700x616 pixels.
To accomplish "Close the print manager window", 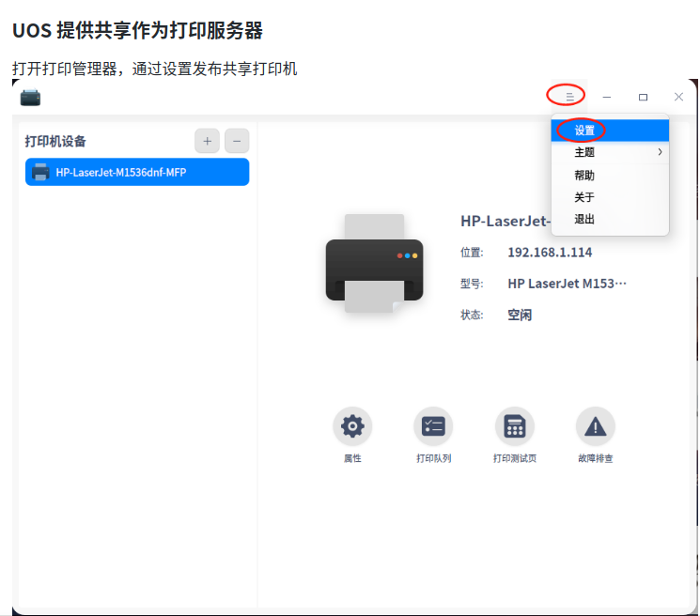I will pos(678,97).
